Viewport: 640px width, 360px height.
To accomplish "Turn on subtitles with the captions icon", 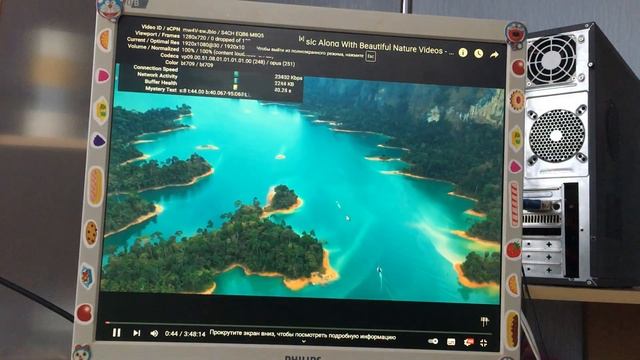I will coord(451,342).
